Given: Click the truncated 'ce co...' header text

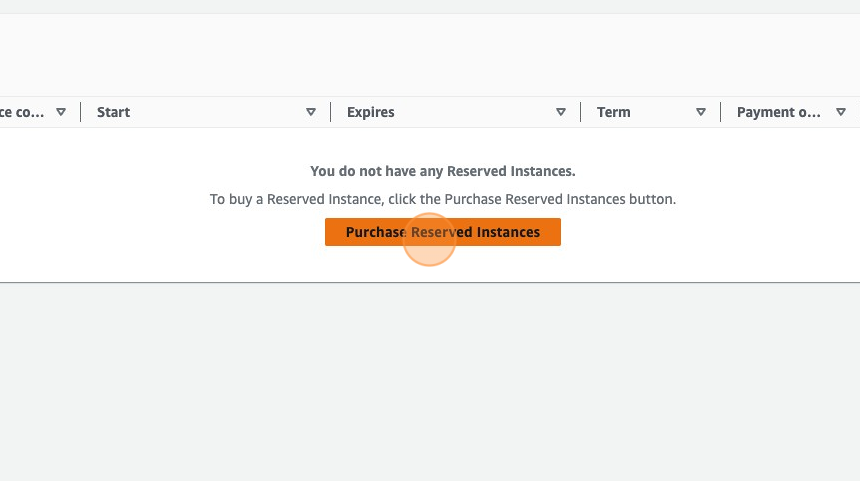Looking at the screenshot, I should [x=22, y=112].
